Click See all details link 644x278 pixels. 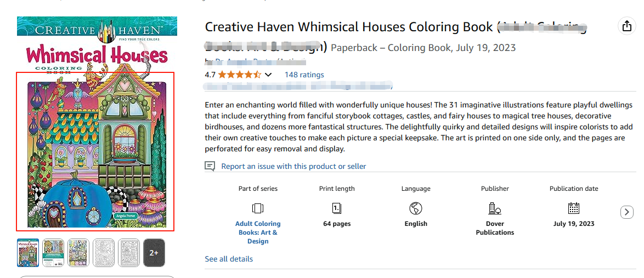point(229,259)
